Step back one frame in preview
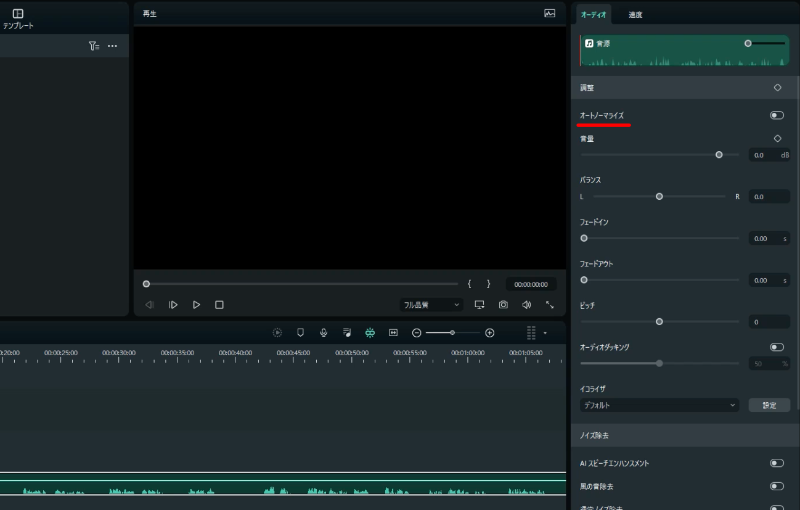The width and height of the screenshot is (800, 510). pos(149,305)
